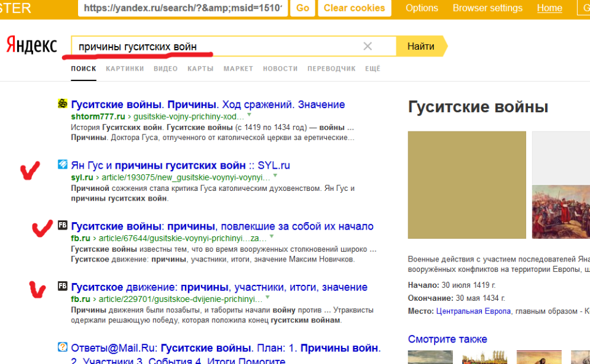Switch to the ПОИСК tab

coord(84,69)
